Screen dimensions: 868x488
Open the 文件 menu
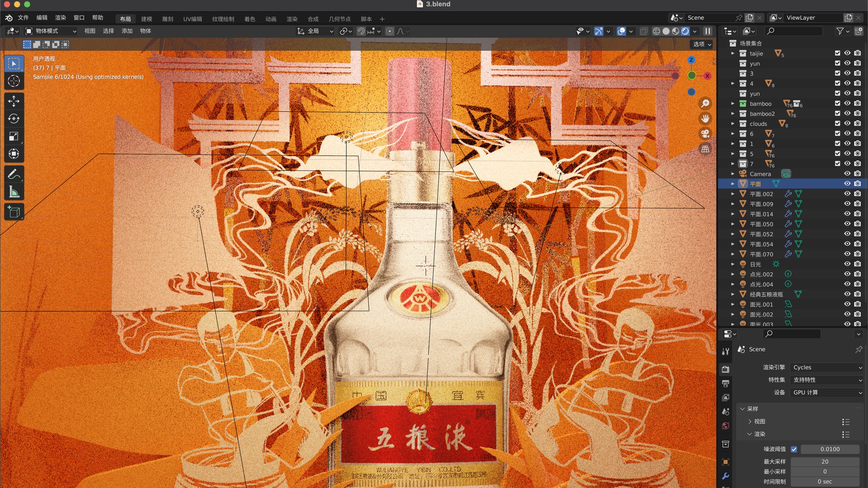pos(23,18)
